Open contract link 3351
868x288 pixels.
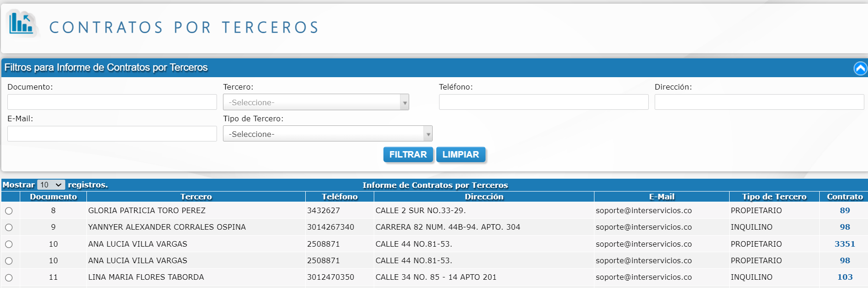(845, 244)
